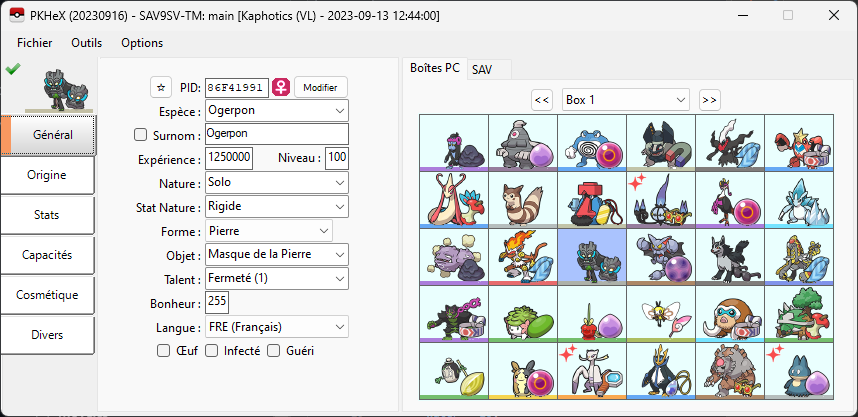Switch to the Capacités tab
The height and width of the screenshot is (417, 858).
(47, 255)
